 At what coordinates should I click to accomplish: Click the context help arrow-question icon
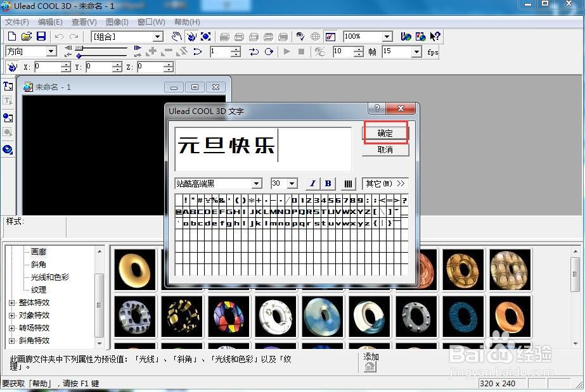[435, 37]
